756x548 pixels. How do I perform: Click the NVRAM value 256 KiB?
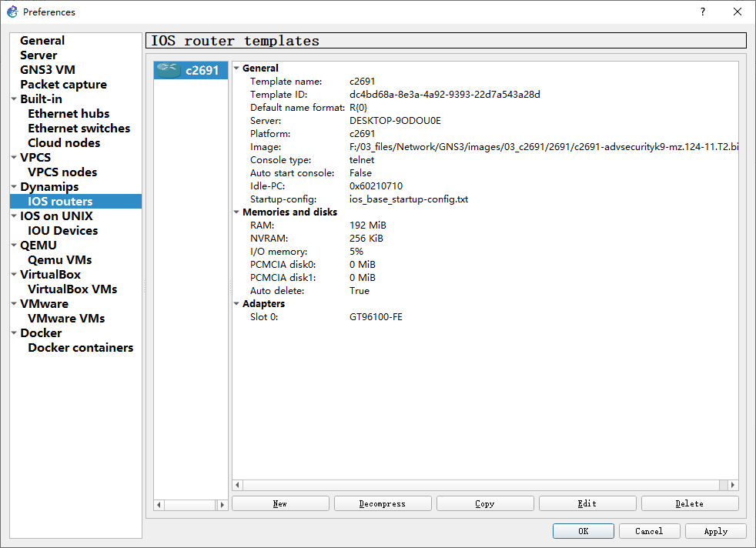[366, 238]
